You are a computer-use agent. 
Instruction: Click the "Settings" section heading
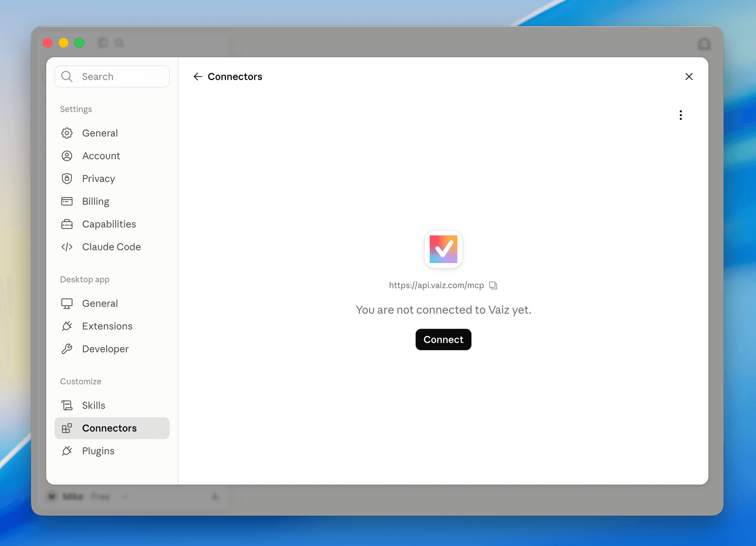click(76, 109)
